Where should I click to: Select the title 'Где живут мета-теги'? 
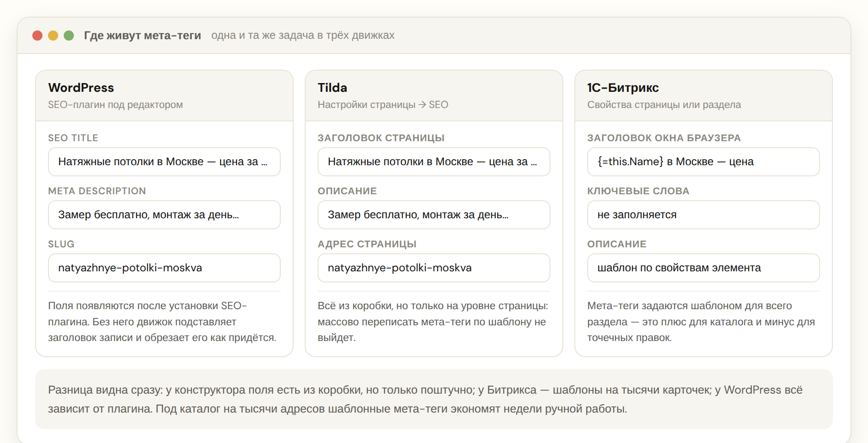pyautogui.click(x=142, y=36)
